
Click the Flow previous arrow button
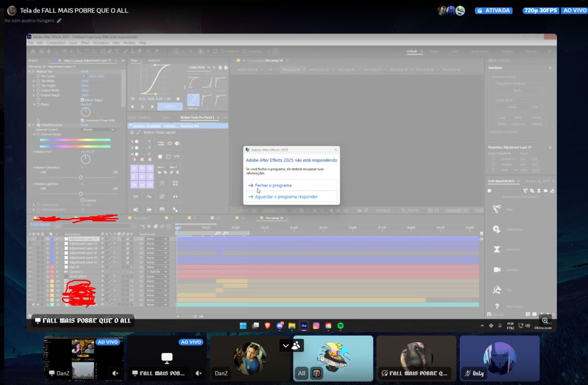[132, 106]
